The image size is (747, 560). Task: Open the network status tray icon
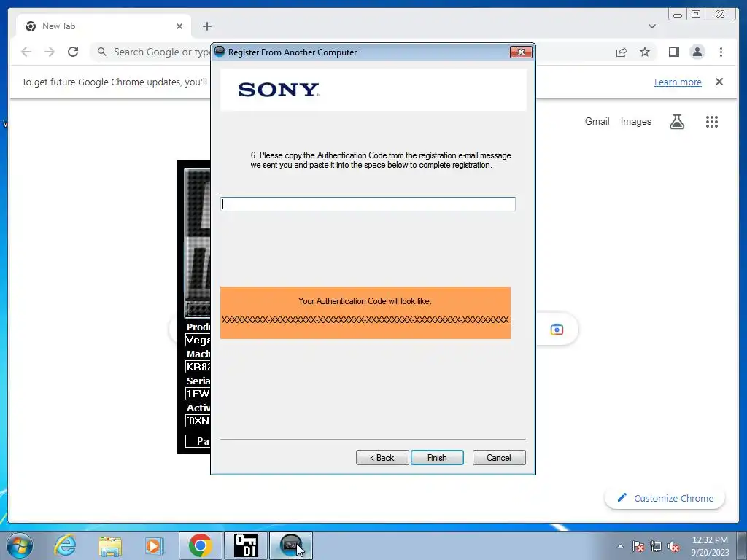(656, 546)
